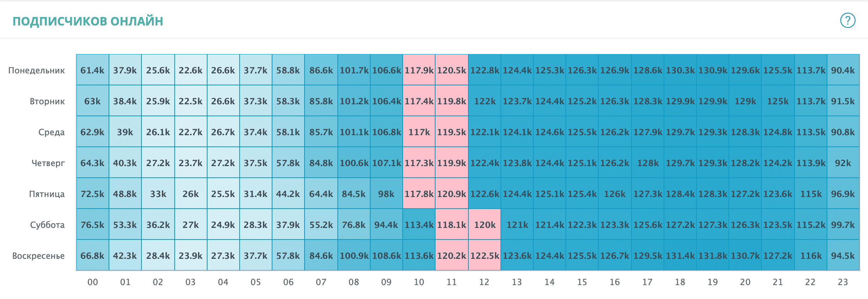Viewport: 868px width, 299px height.
Task: Select the Пятница cell showing 72.5k
Action: [x=92, y=194]
